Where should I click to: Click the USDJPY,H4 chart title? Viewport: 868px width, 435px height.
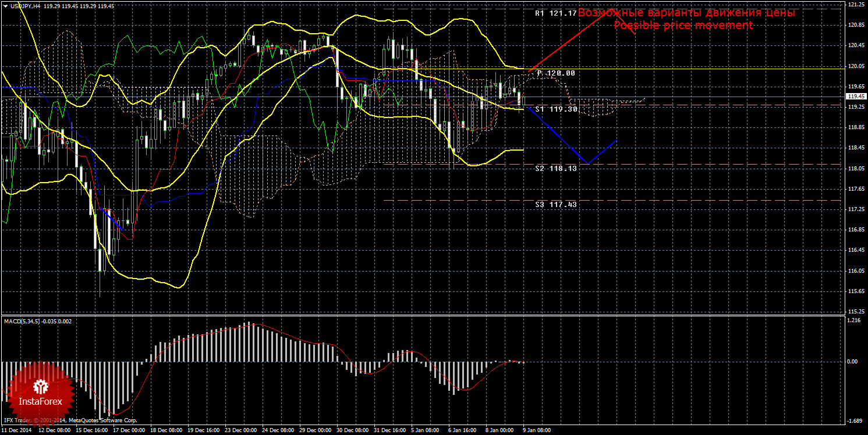29,5
